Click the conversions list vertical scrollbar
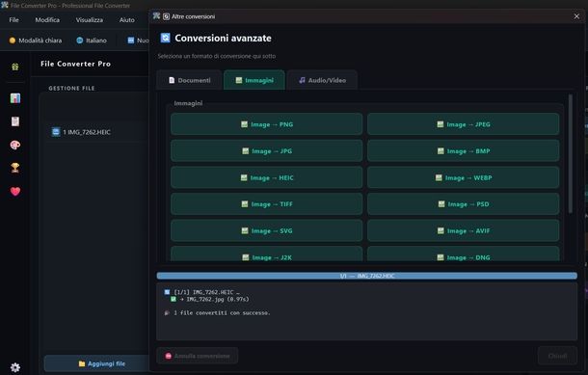The height and width of the screenshot is (375, 588). click(x=571, y=153)
